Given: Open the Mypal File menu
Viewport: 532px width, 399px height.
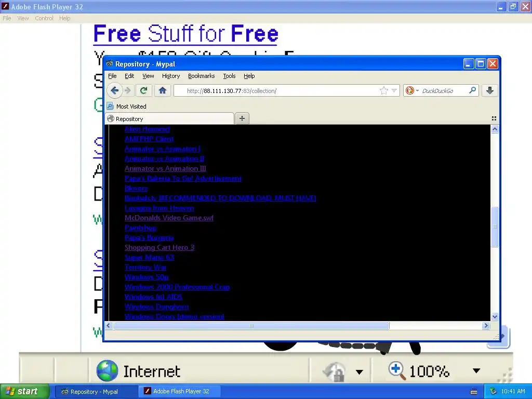Looking at the screenshot, I should 112,76.
